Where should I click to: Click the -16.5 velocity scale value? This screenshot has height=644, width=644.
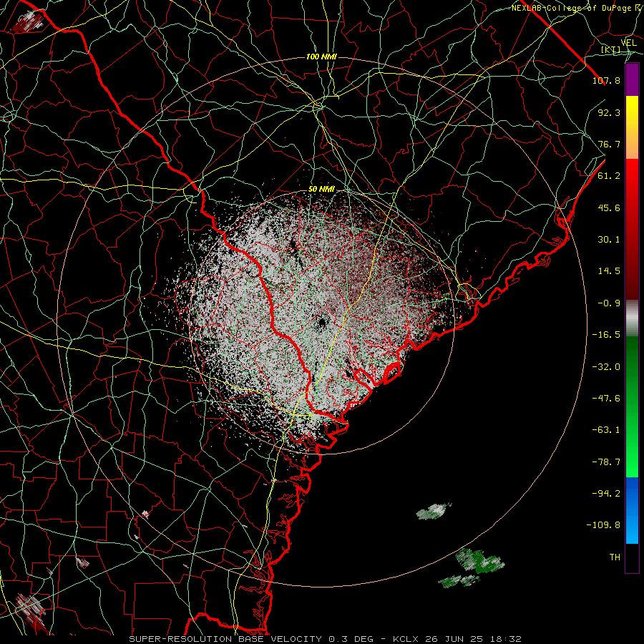[606, 335]
